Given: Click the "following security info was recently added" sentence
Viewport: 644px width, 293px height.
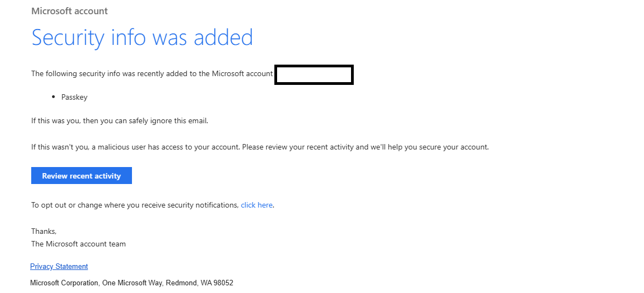Looking at the screenshot, I should point(152,73).
